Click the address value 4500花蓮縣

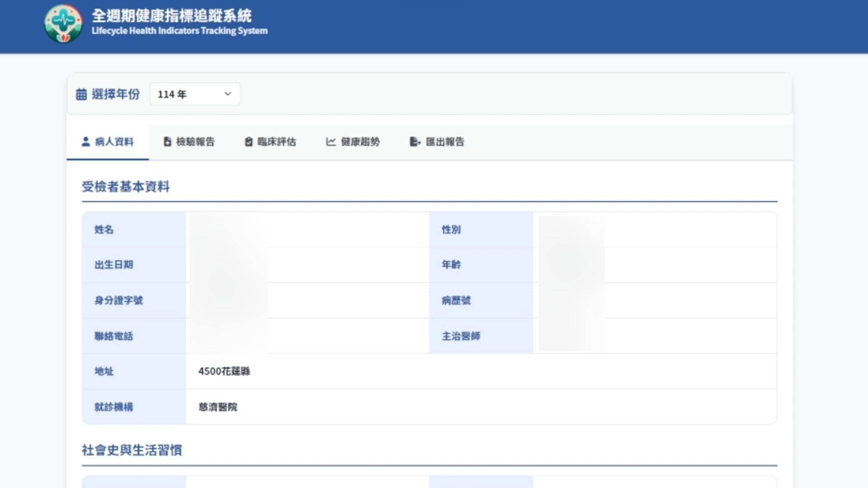[x=225, y=371]
